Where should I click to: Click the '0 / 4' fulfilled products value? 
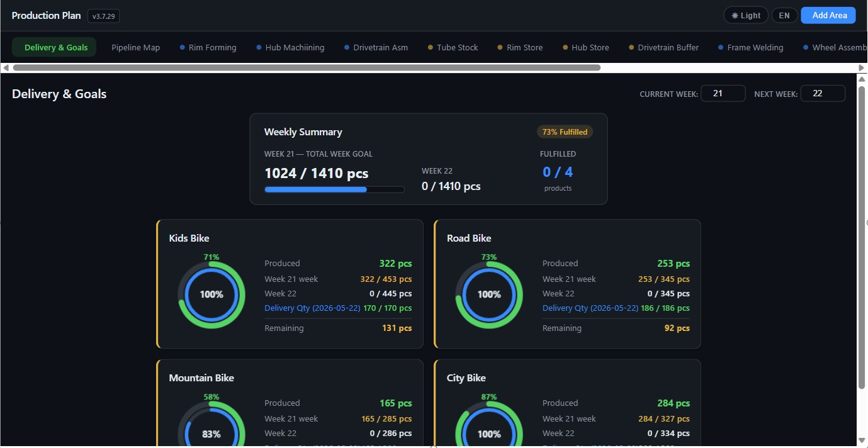(x=558, y=172)
